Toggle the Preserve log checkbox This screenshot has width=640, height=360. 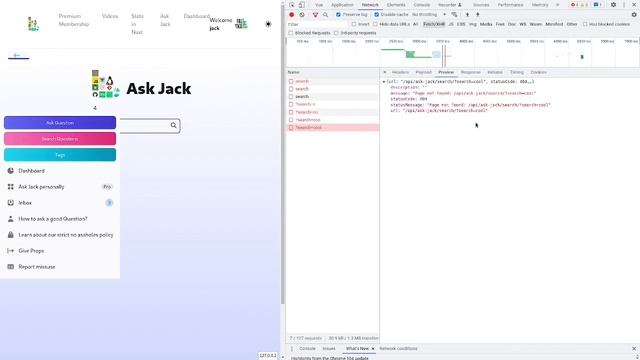[x=338, y=15]
